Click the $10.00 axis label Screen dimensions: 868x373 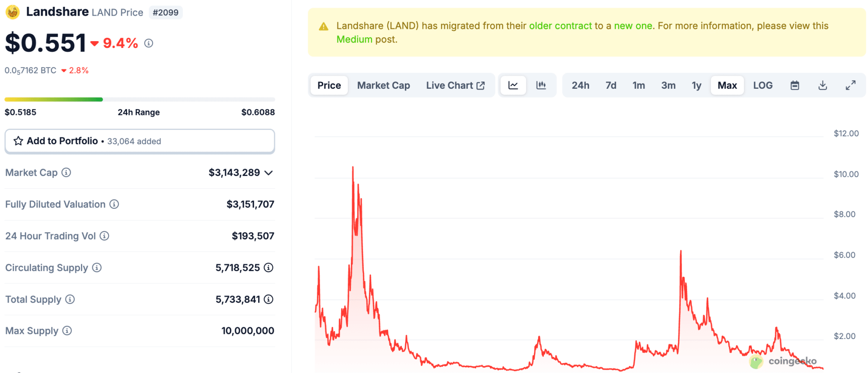(846, 174)
